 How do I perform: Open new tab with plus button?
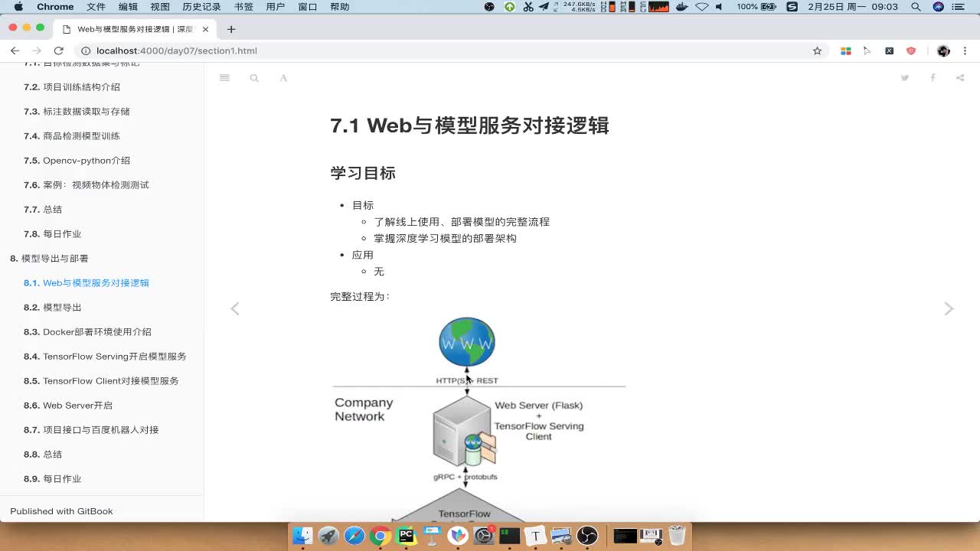231,29
